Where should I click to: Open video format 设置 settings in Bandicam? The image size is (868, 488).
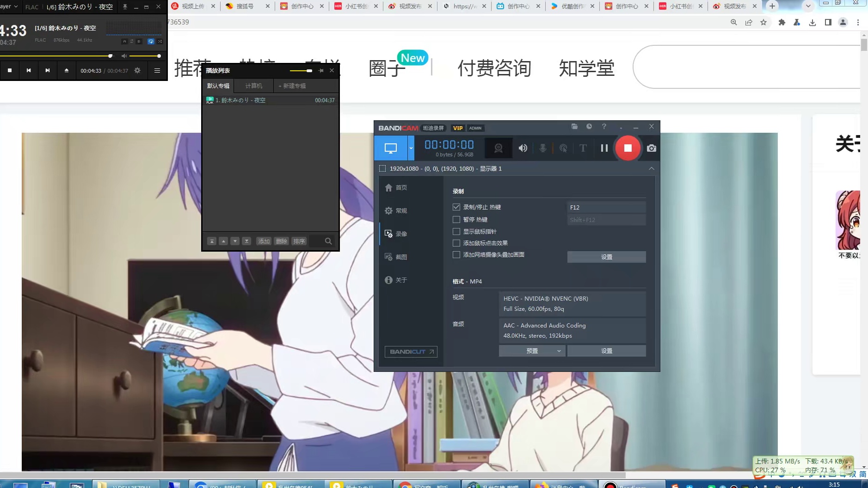pyautogui.click(x=606, y=351)
